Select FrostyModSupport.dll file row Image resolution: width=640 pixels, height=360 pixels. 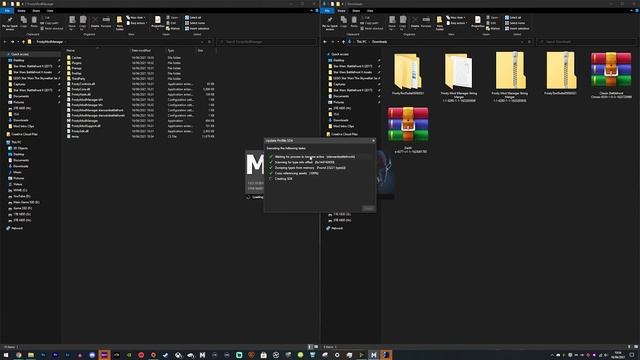pyautogui.click(x=140, y=126)
